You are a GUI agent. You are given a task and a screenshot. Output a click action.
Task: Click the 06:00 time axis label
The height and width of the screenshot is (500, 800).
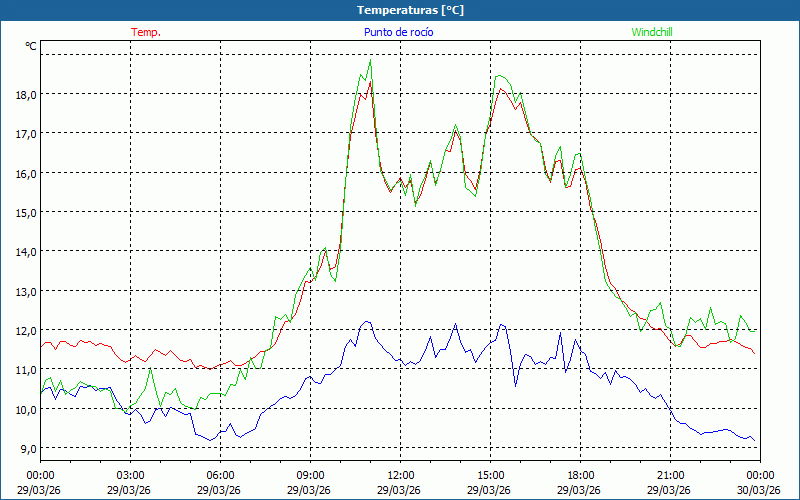[x=221, y=475]
